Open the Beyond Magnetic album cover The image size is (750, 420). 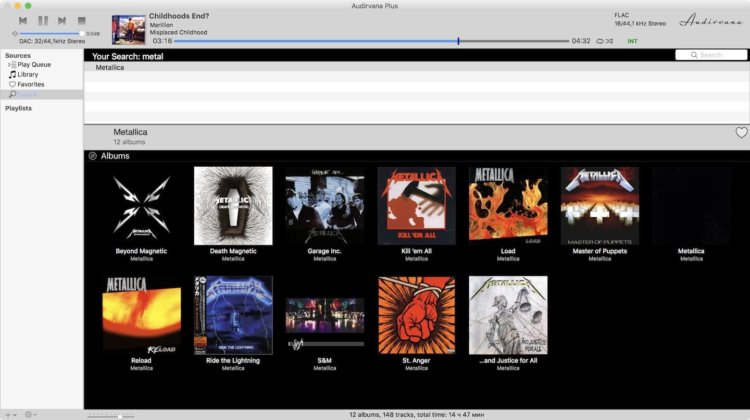click(142, 206)
